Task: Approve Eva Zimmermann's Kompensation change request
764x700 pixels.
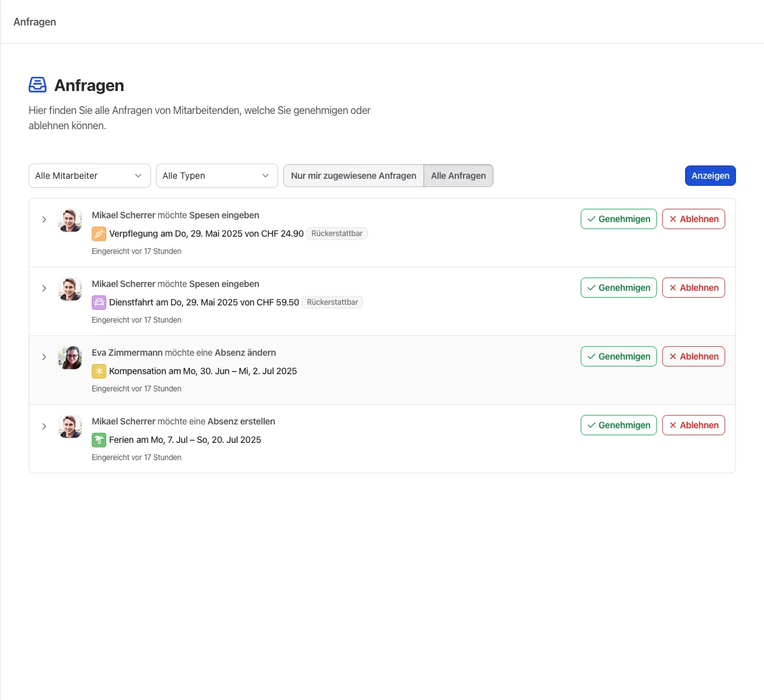Action: coord(618,356)
